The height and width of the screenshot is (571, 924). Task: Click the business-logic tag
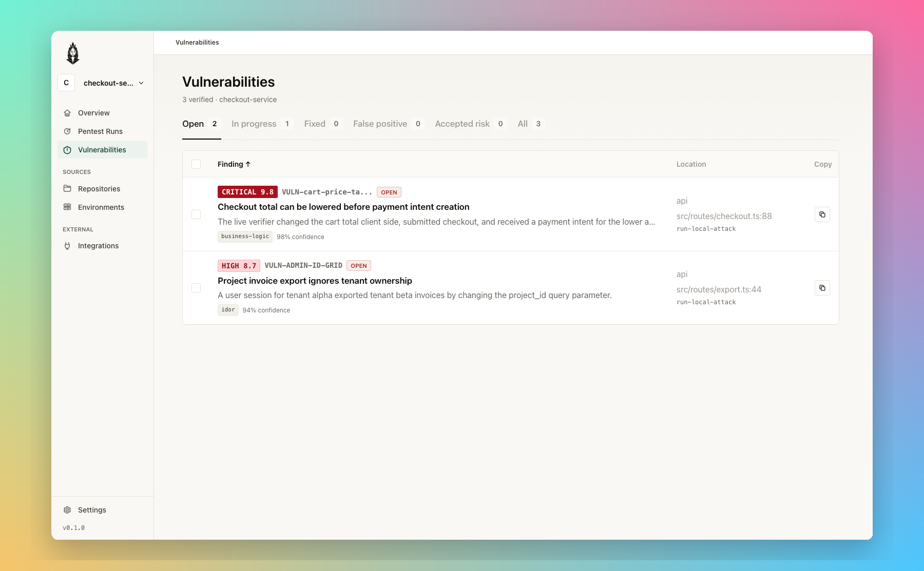[x=245, y=237]
